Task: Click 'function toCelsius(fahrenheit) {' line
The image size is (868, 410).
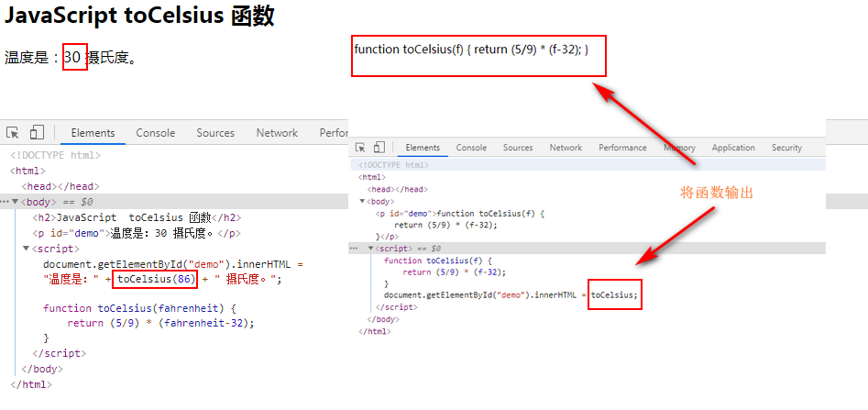Action: (x=140, y=307)
